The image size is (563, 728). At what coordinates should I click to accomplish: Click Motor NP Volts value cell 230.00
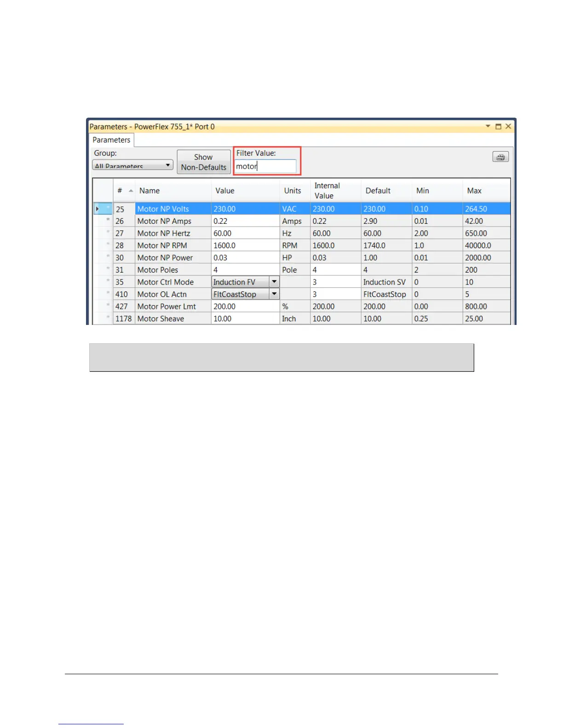coord(246,209)
